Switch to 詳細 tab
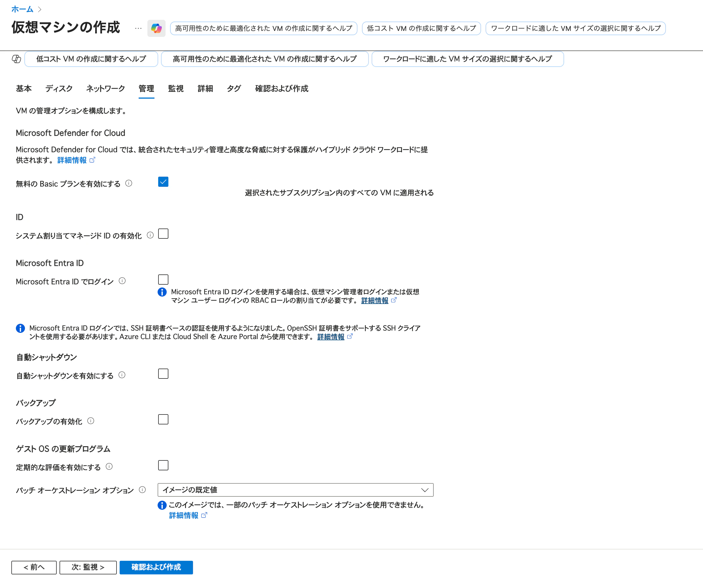The image size is (703, 588). point(205,88)
